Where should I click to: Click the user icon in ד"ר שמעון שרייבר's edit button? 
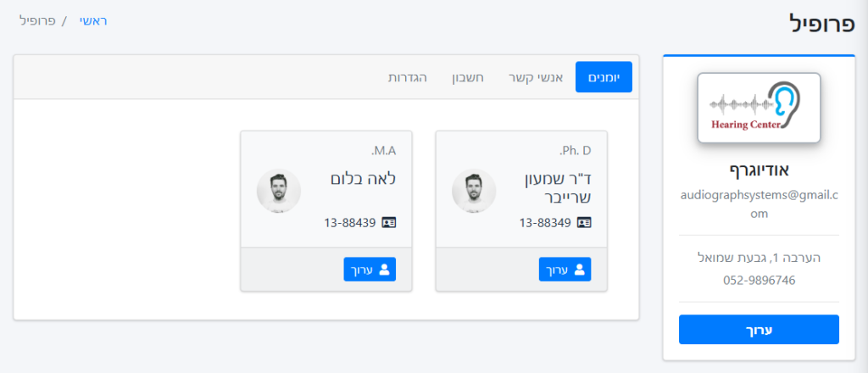coord(580,270)
